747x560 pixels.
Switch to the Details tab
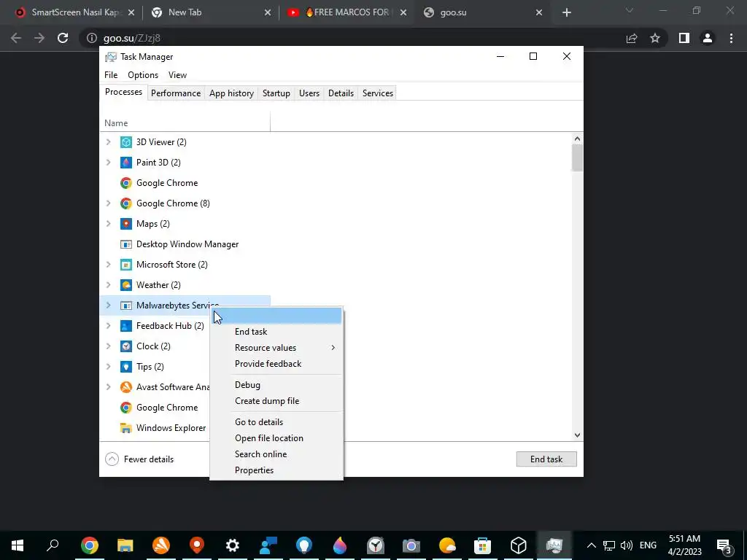(341, 93)
